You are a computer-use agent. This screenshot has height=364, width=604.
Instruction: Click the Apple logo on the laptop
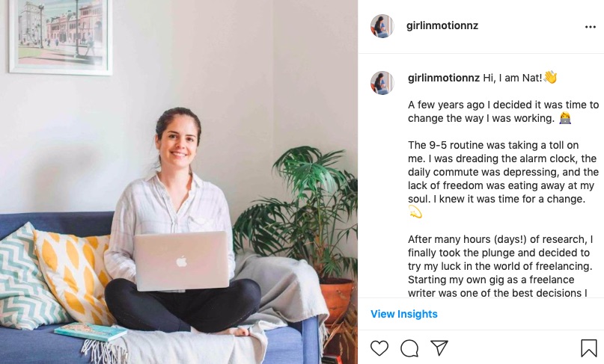(181, 262)
